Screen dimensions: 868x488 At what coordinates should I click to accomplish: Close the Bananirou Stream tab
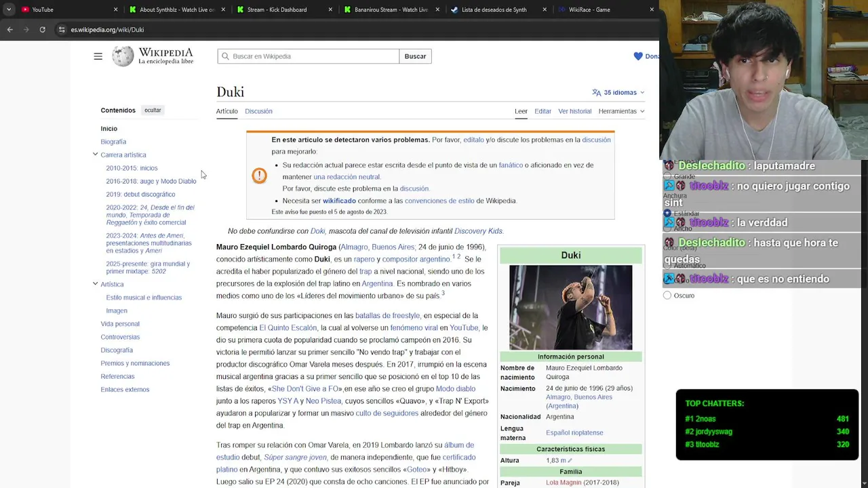coord(437,9)
